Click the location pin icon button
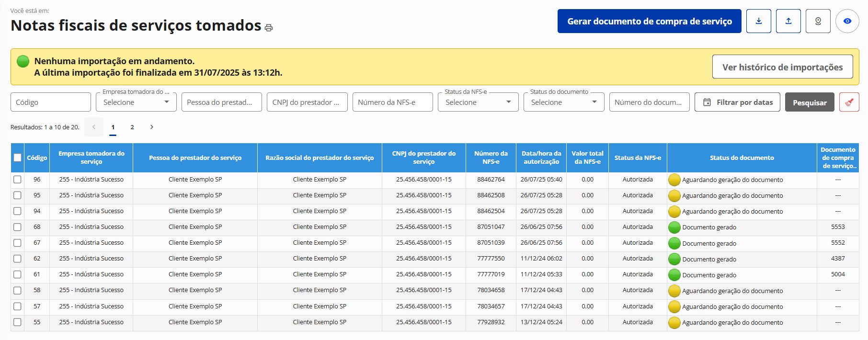The width and height of the screenshot is (868, 340). coord(818,21)
